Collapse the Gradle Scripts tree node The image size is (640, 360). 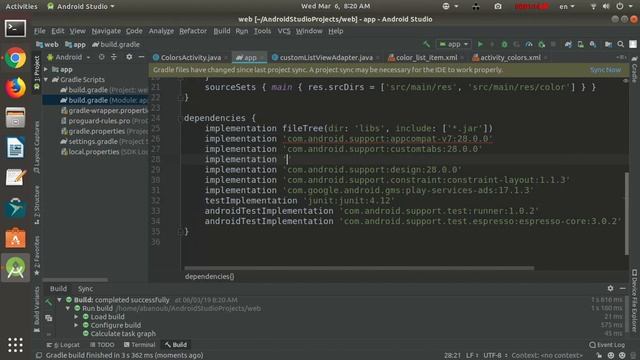46,80
